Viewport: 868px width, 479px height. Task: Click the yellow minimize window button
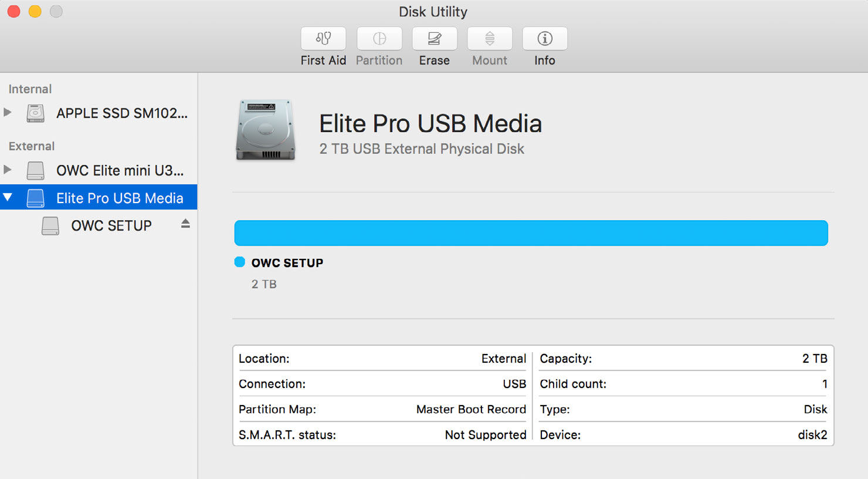click(35, 11)
